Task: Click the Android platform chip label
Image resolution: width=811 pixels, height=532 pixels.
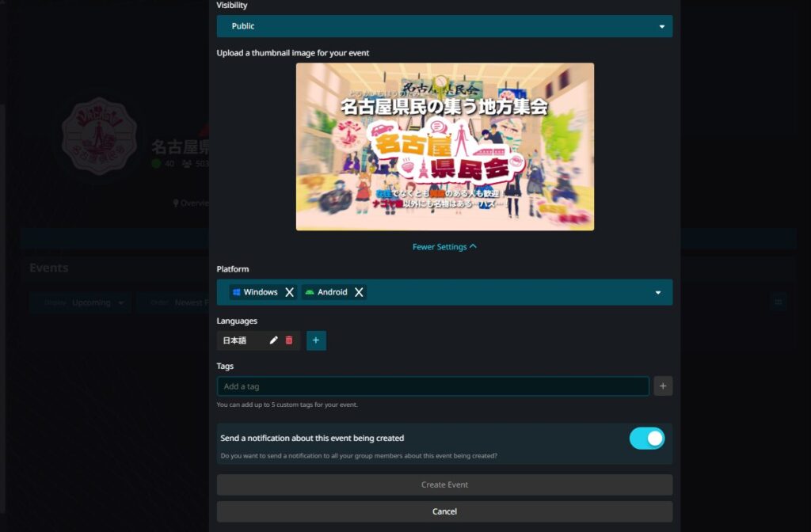Action: point(332,292)
